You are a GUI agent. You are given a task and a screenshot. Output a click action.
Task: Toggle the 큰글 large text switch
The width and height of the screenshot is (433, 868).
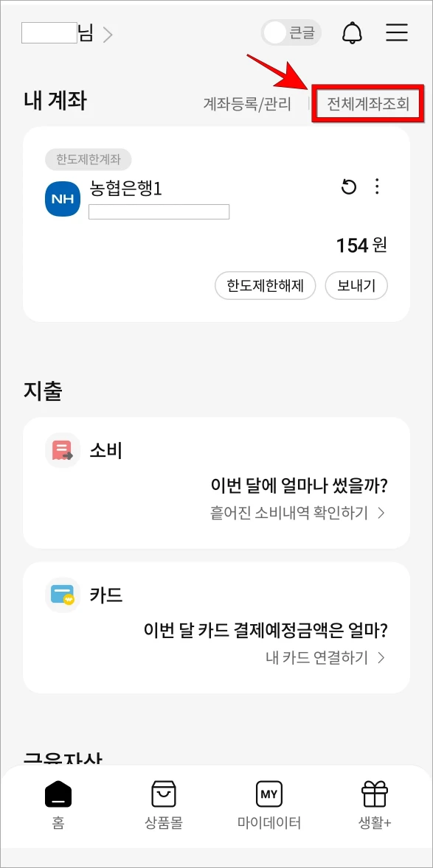(x=291, y=32)
